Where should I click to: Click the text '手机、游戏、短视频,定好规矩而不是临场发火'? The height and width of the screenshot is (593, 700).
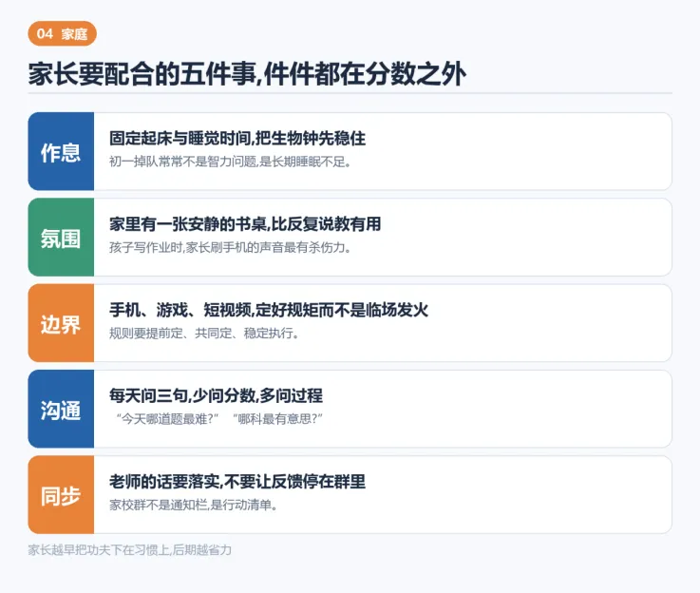[269, 310]
